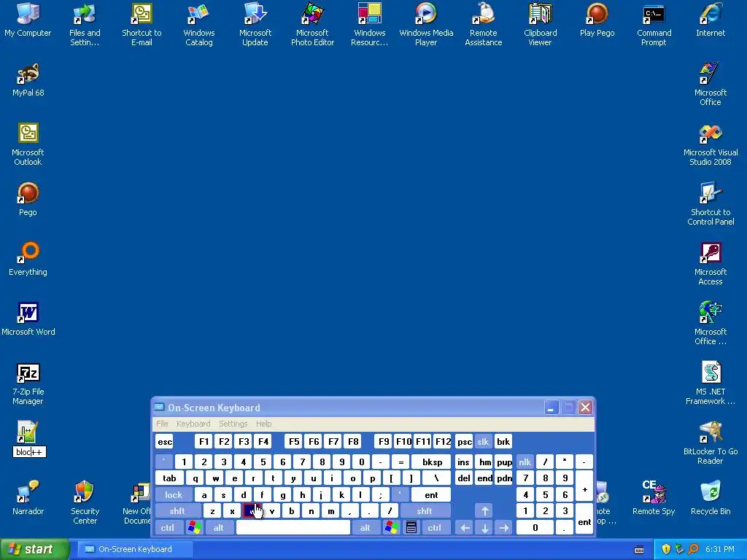Toggle the slk scroll lock key
Screen dimensions: 747x560
[483, 442]
